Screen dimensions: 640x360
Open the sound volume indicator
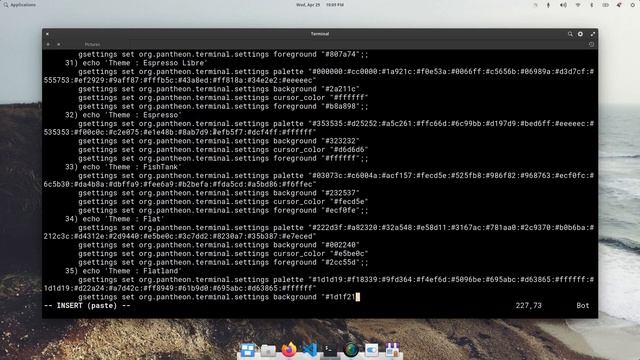(563, 5)
